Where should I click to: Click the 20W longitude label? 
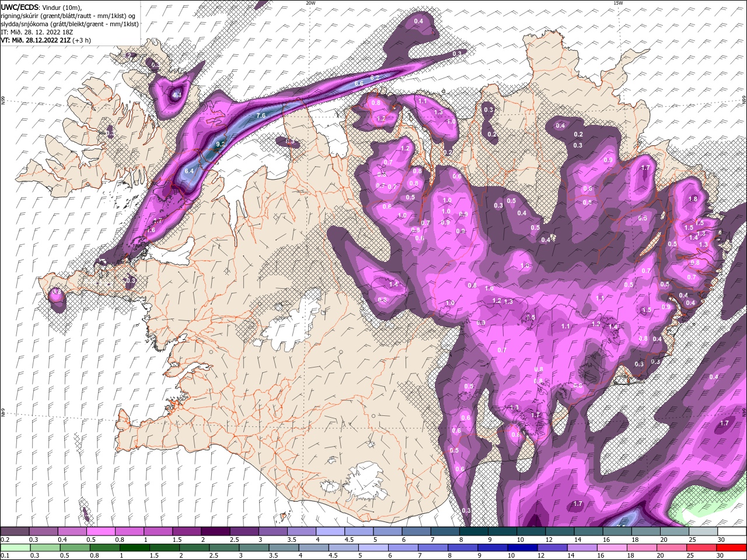[310, 3]
